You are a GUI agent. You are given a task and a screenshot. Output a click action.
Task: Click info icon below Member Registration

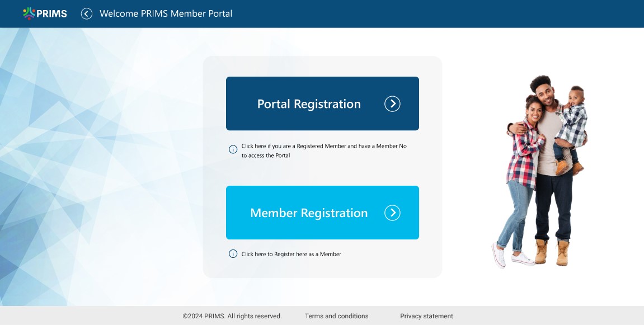[233, 254]
